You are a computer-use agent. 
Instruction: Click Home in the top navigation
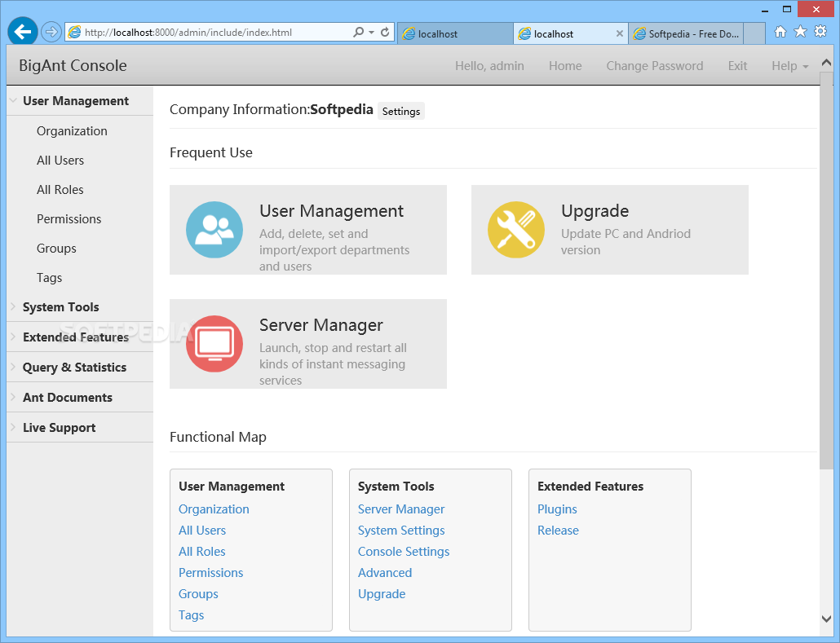coord(564,66)
